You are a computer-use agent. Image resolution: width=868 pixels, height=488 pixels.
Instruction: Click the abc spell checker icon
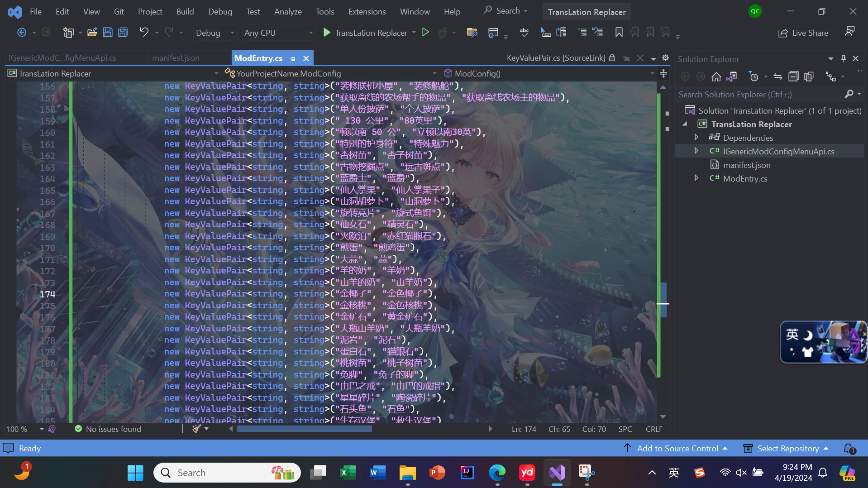[524, 32]
